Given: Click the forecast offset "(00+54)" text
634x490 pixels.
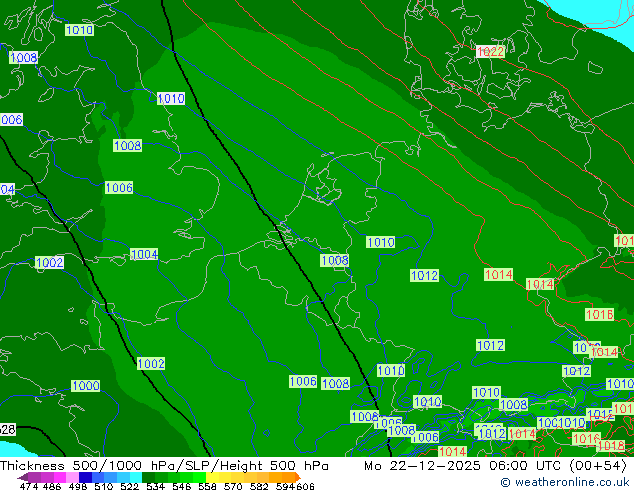Looking at the screenshot, I should coord(598,466).
